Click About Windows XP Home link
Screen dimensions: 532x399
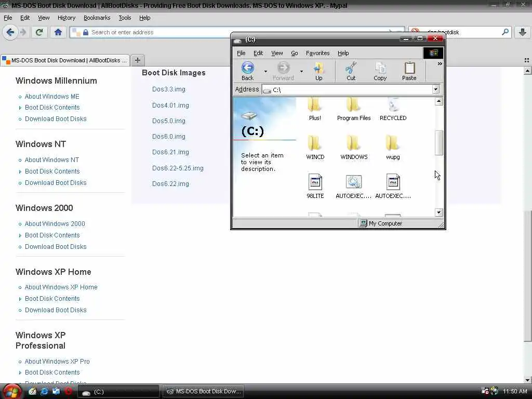click(x=61, y=287)
